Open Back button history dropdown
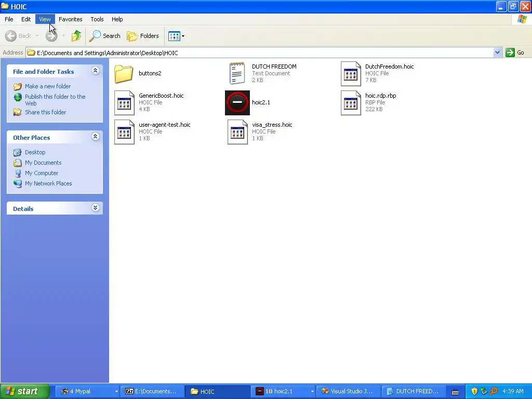The image size is (532, 399). pyautogui.click(x=37, y=36)
